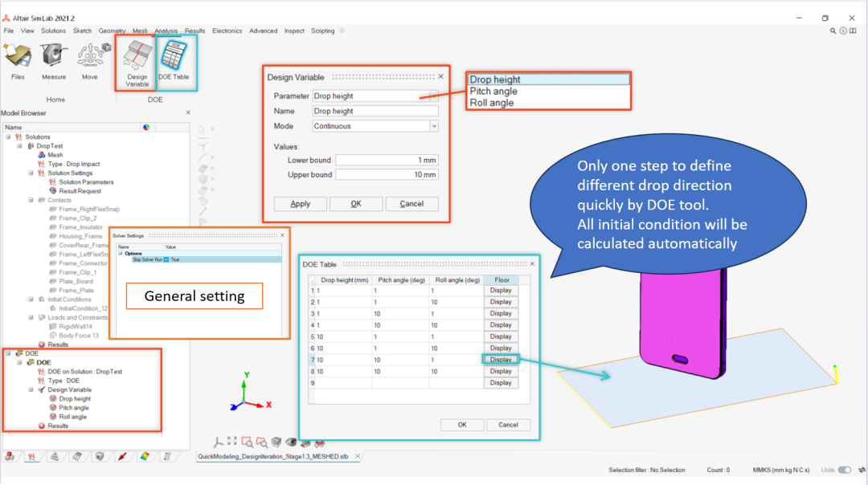Activate the Move tool

89,61
